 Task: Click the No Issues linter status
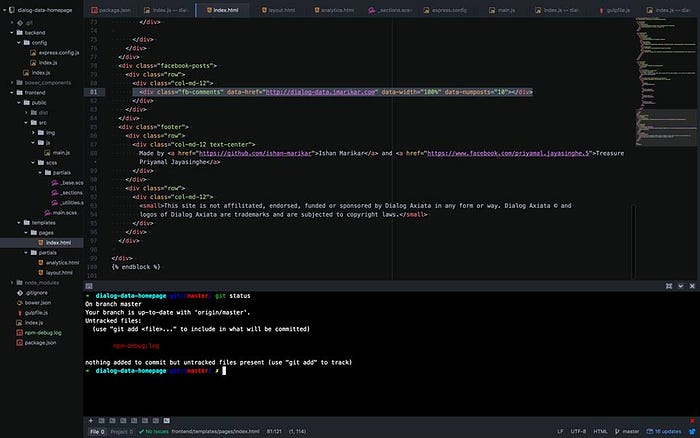(154, 431)
